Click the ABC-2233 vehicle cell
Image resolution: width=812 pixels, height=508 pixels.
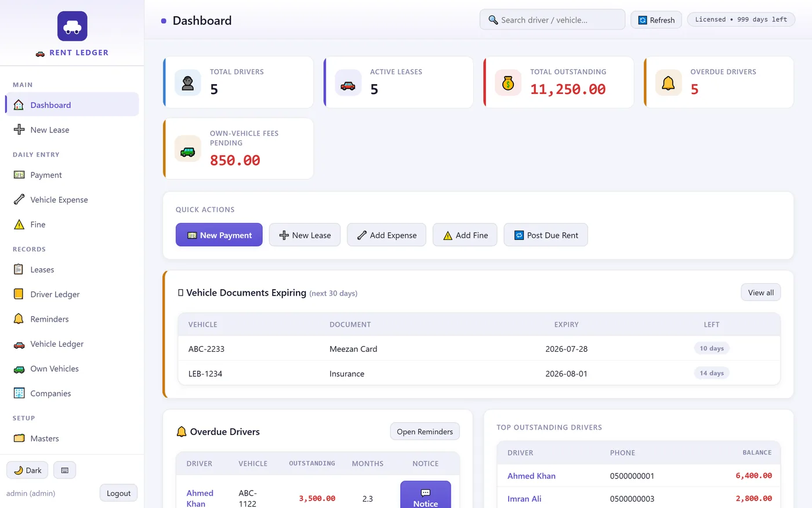(x=206, y=349)
